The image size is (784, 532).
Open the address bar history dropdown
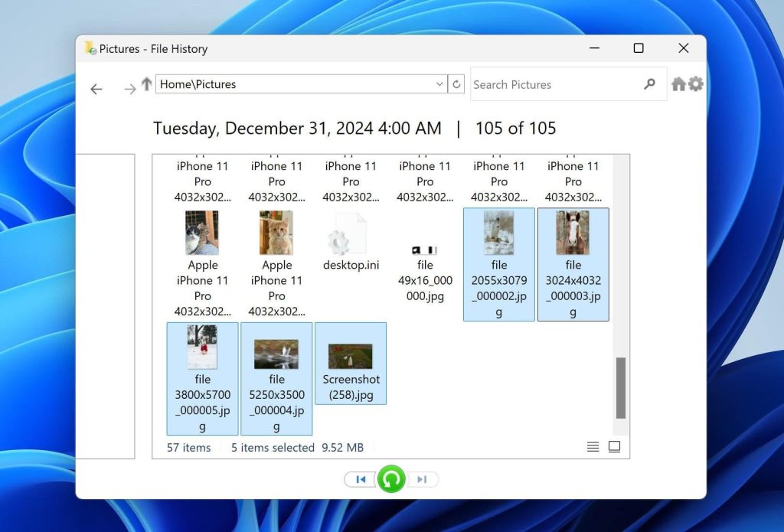coord(438,84)
